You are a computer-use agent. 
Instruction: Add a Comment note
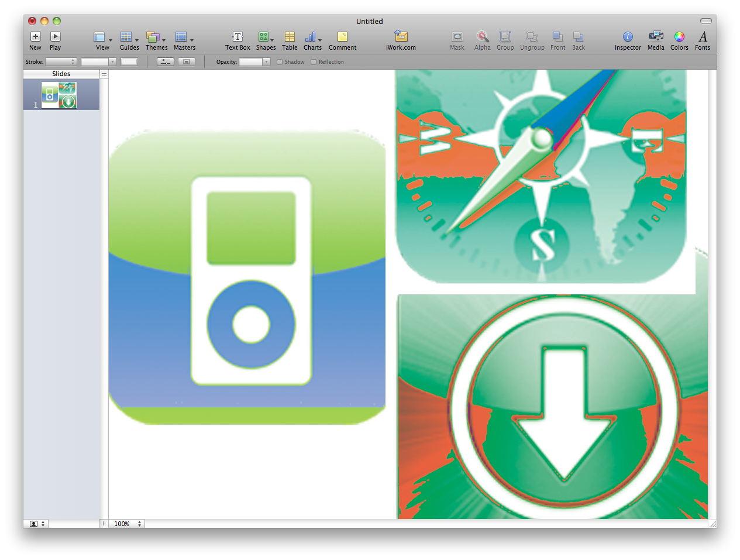pyautogui.click(x=342, y=40)
